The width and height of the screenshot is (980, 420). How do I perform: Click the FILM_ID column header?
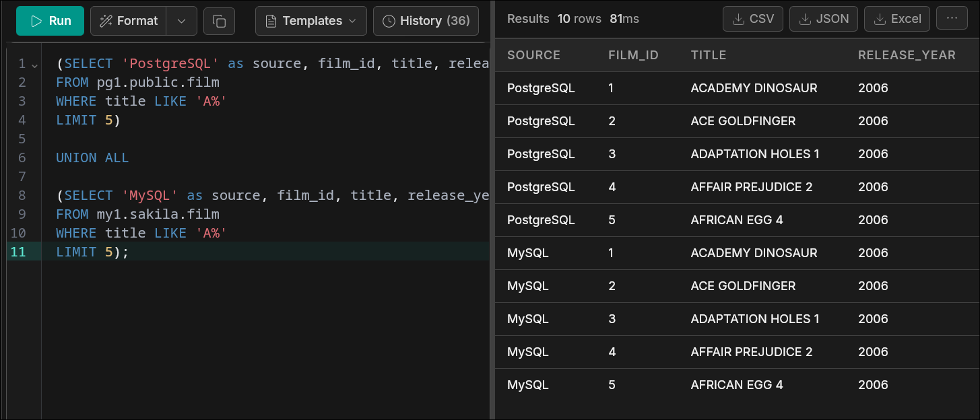pos(633,55)
